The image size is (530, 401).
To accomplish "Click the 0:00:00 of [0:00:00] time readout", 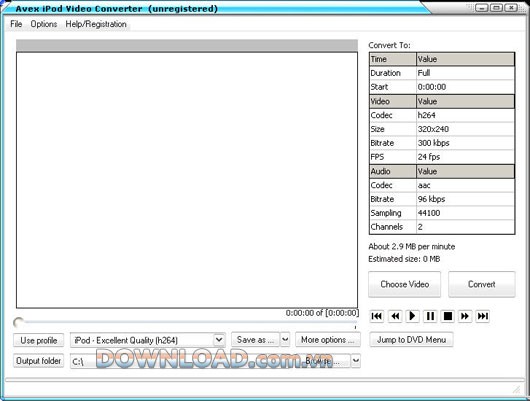I will point(322,313).
